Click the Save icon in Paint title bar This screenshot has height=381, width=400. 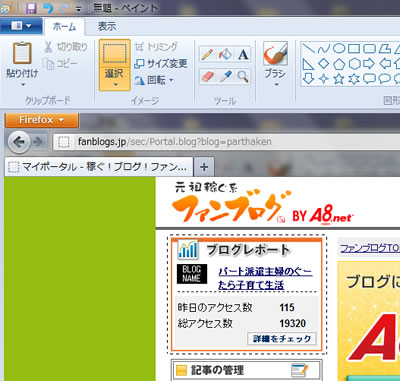[31, 8]
